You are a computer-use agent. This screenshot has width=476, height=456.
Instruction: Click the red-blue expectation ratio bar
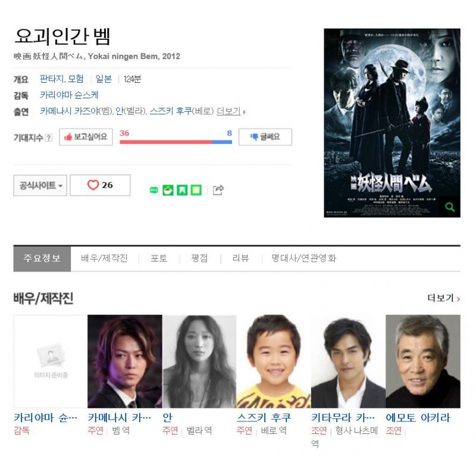point(176,142)
